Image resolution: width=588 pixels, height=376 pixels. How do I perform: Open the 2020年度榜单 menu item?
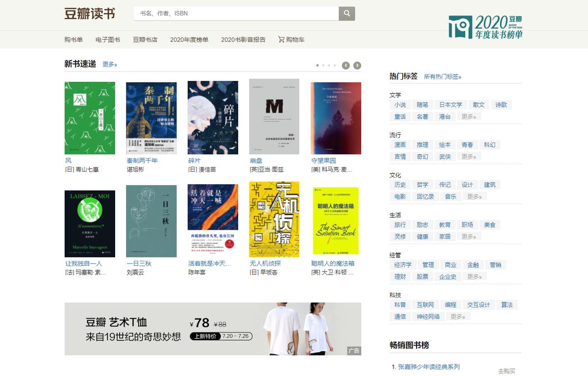coord(189,40)
